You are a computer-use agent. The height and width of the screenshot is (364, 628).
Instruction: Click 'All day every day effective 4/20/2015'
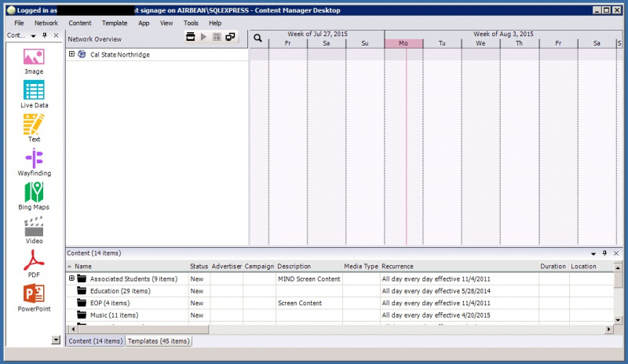pos(436,315)
